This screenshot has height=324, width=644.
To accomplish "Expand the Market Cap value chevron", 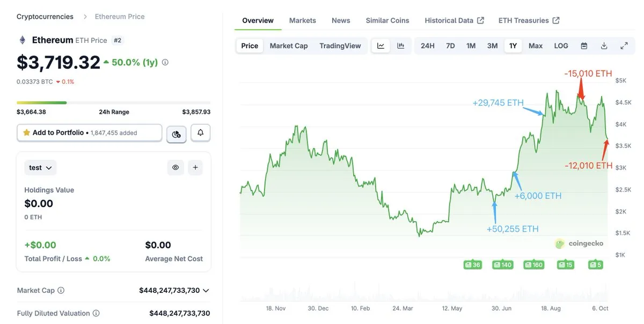I will pyautogui.click(x=206, y=290).
